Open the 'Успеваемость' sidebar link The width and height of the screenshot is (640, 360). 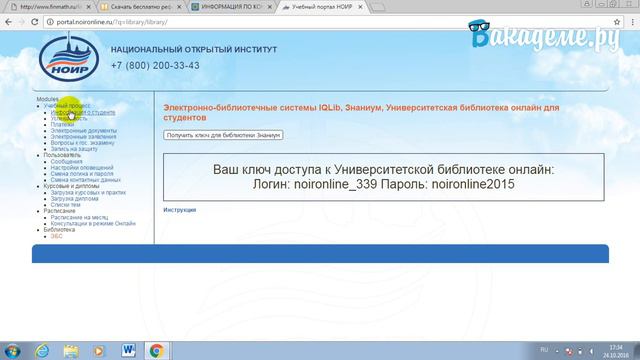point(69,118)
